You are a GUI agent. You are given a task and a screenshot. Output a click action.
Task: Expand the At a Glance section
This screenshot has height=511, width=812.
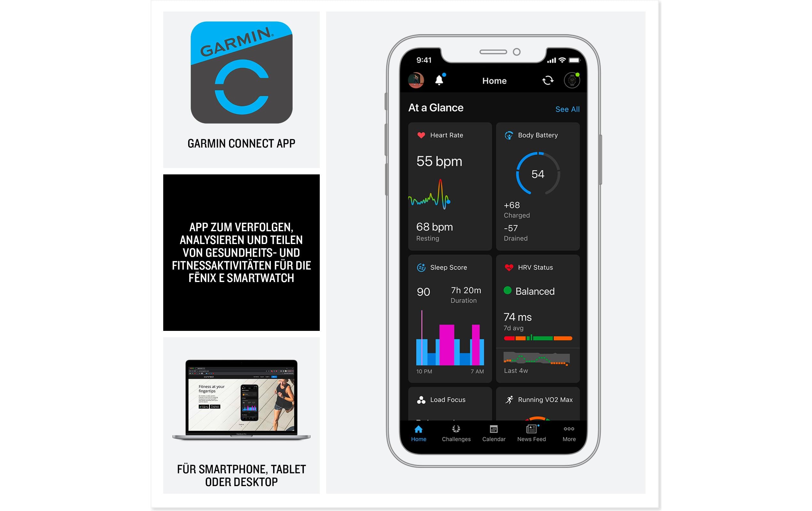pyautogui.click(x=563, y=108)
